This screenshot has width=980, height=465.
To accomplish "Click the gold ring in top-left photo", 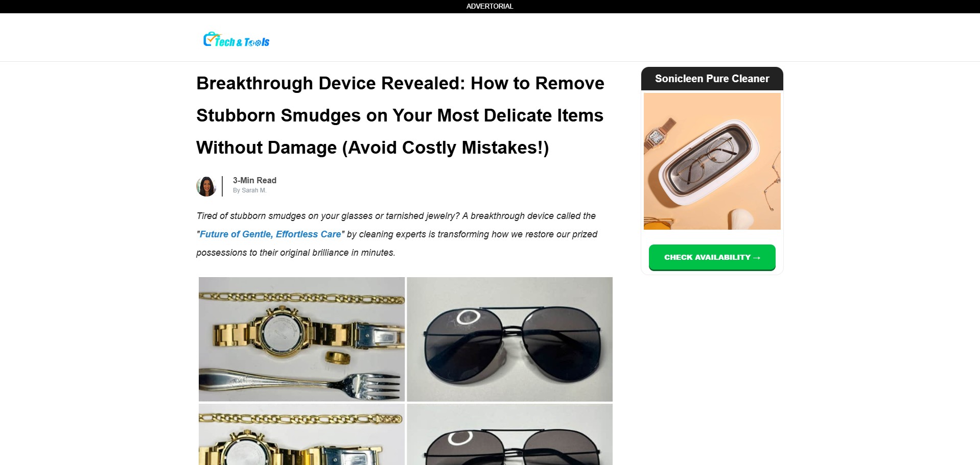I will click(338, 357).
